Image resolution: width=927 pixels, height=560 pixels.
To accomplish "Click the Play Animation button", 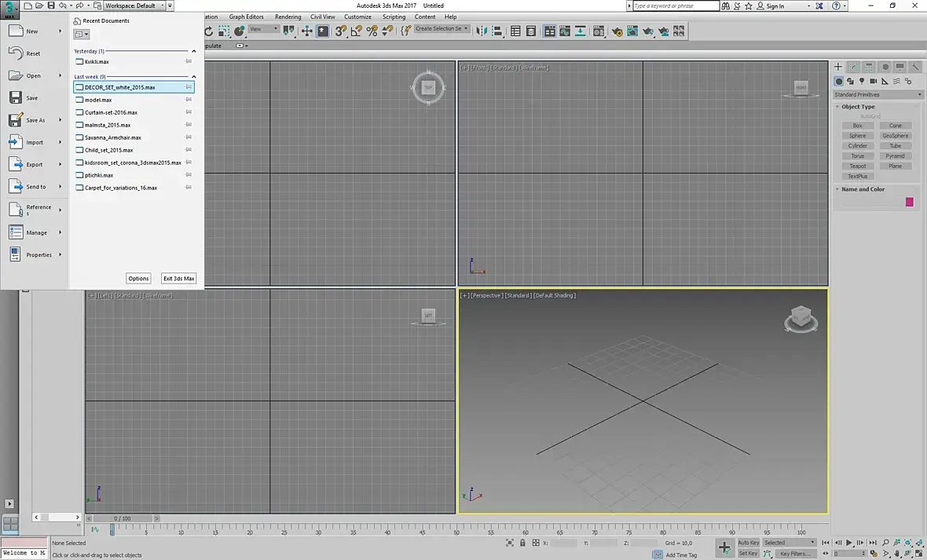I will click(x=849, y=542).
